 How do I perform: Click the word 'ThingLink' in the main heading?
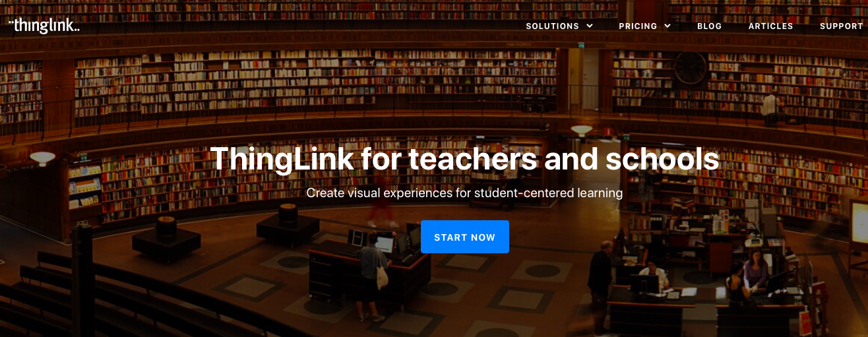pyautogui.click(x=282, y=159)
